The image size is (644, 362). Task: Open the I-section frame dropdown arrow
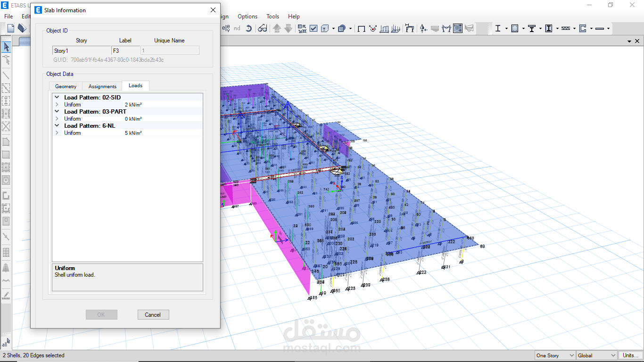(506, 28)
